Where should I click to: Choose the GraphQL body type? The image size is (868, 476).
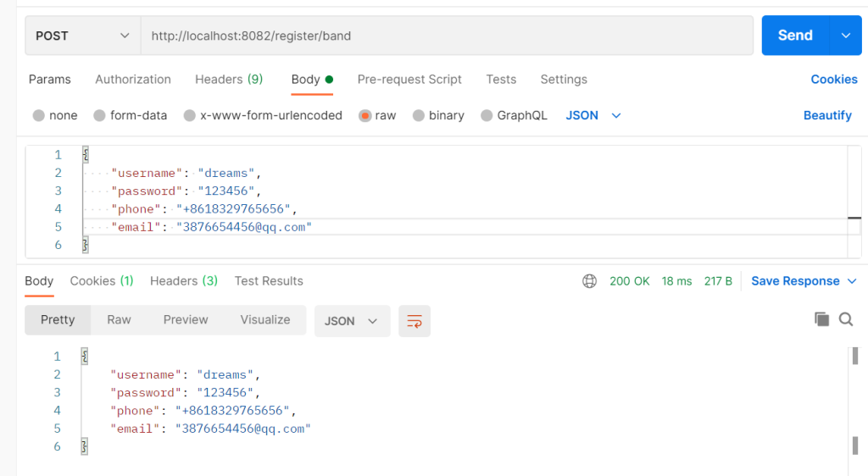coord(487,115)
